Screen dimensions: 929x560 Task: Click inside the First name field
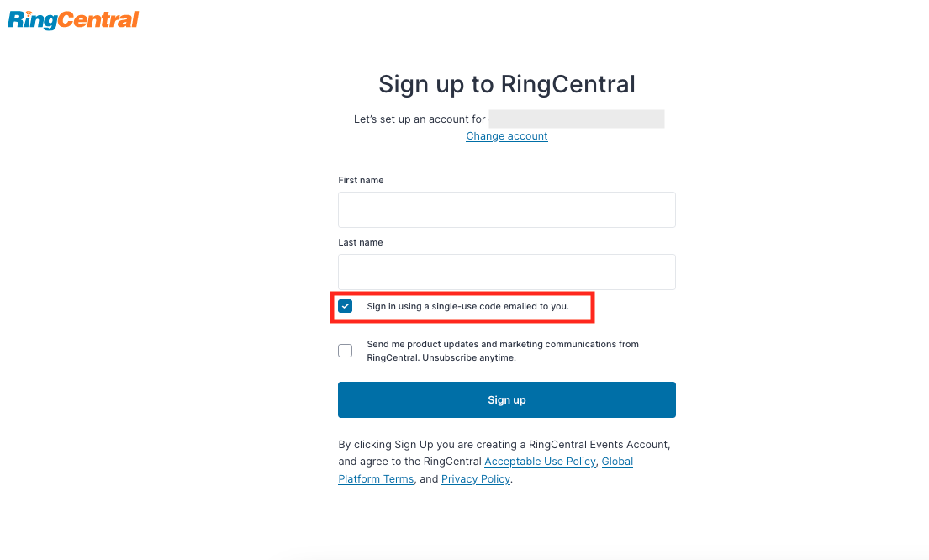[506, 209]
